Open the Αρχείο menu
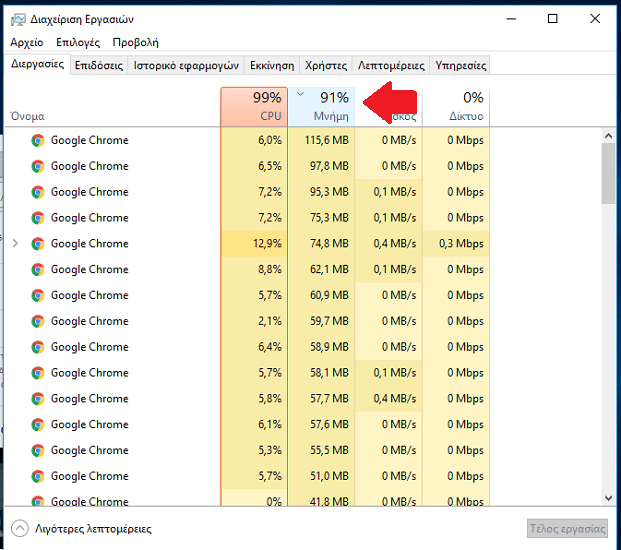 point(27,43)
